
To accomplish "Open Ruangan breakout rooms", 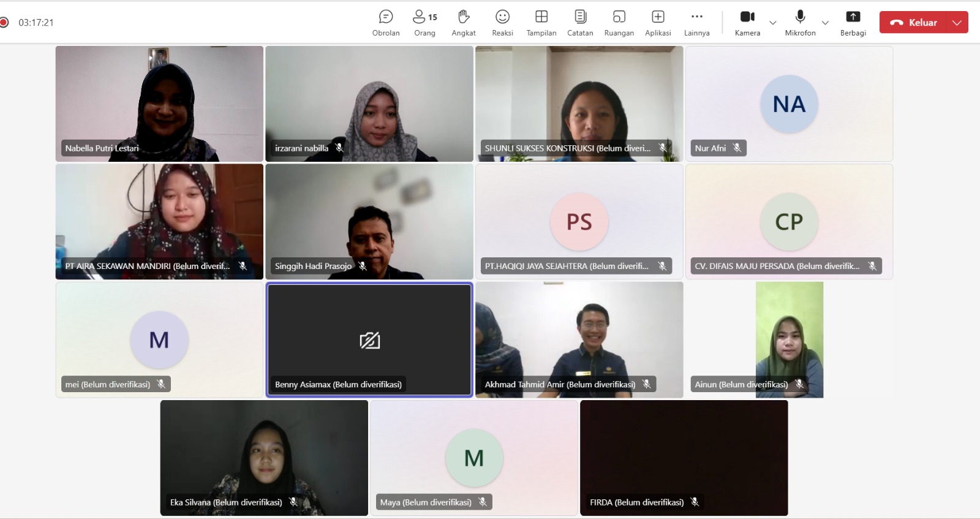I will [619, 23].
